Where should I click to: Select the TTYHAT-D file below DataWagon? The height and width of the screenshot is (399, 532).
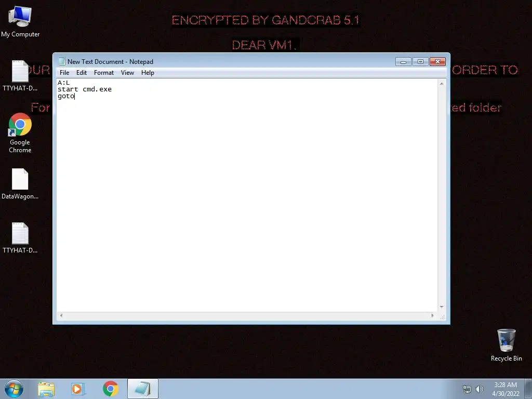click(20, 238)
